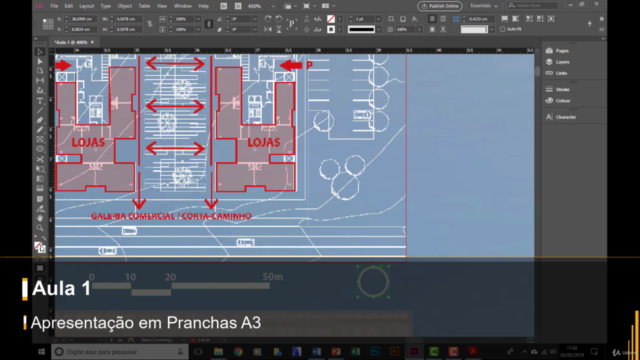Select the Gap tool
This screenshot has width=640, height=360.
(40, 81)
